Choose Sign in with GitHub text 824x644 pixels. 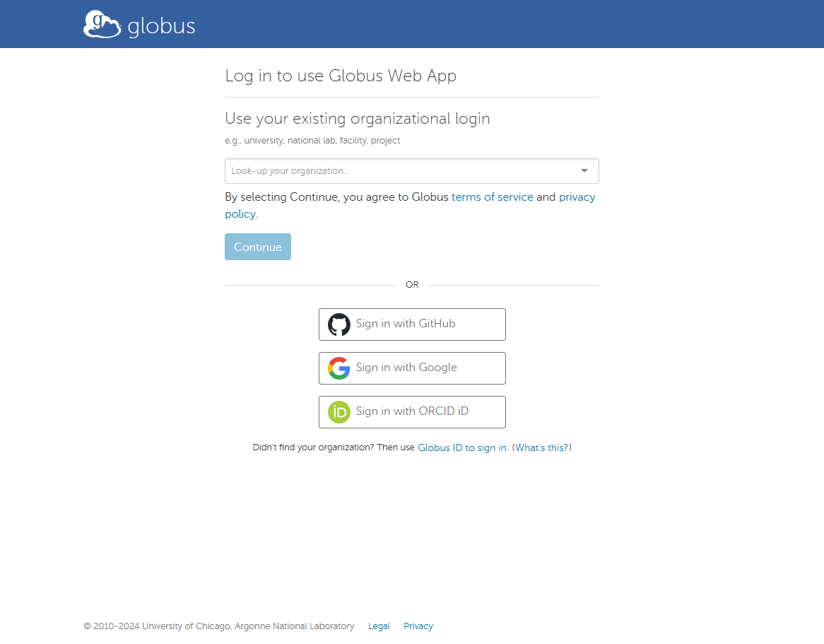(405, 324)
